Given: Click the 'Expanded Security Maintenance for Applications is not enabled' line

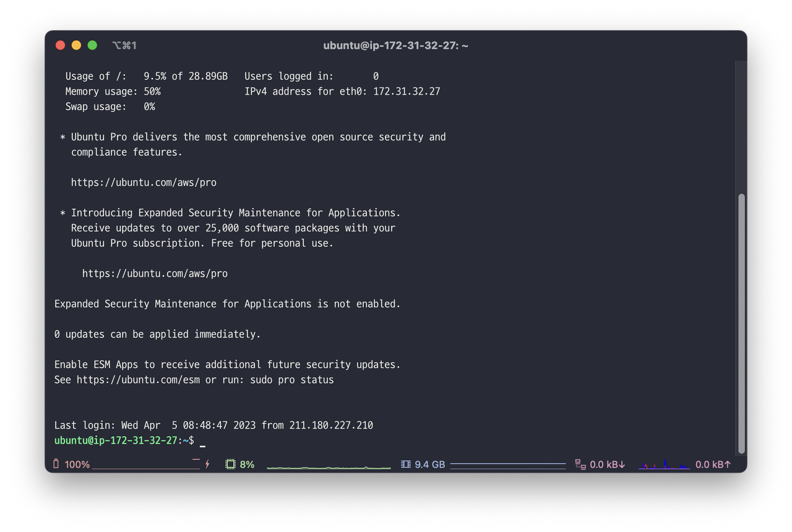Looking at the screenshot, I should [x=228, y=304].
